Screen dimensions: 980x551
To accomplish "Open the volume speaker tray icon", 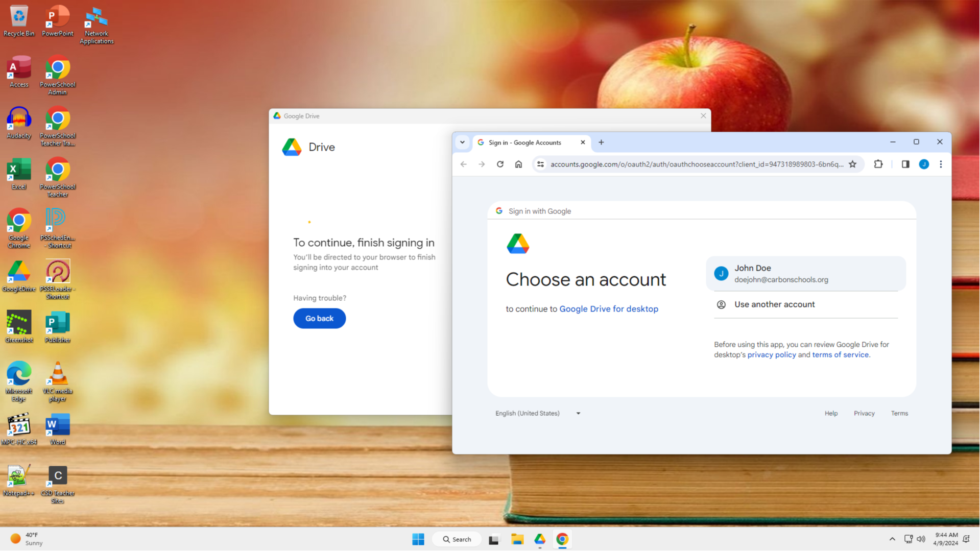I will tap(921, 539).
